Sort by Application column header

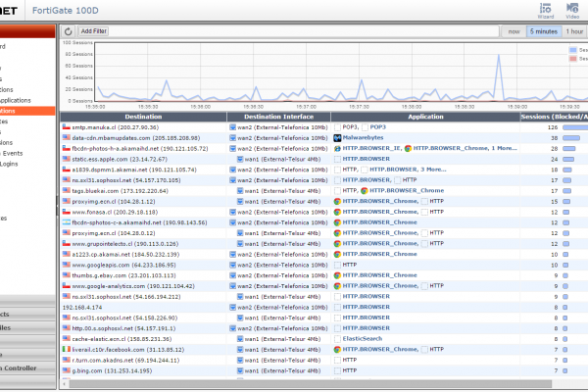point(425,117)
